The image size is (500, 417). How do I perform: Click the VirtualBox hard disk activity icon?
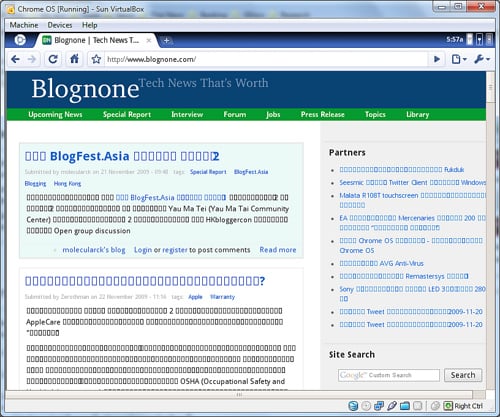[353, 406]
